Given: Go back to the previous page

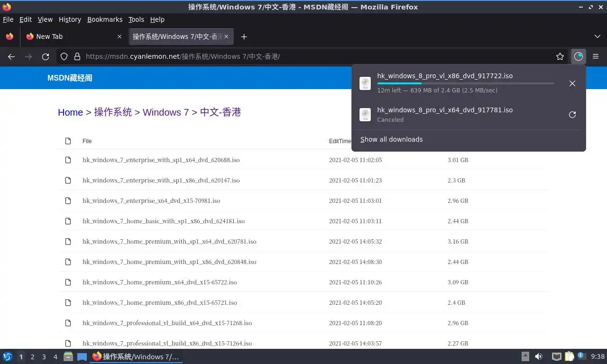Looking at the screenshot, I should 11,56.
